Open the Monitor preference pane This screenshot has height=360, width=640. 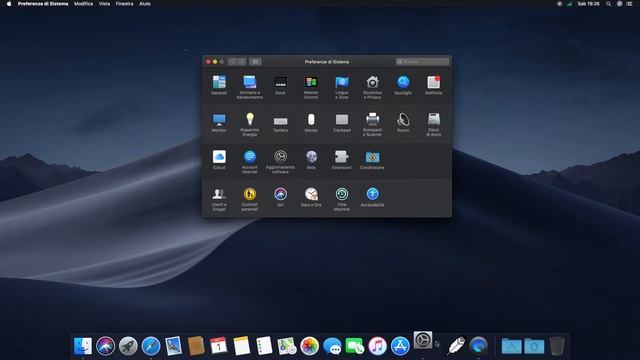point(219,122)
